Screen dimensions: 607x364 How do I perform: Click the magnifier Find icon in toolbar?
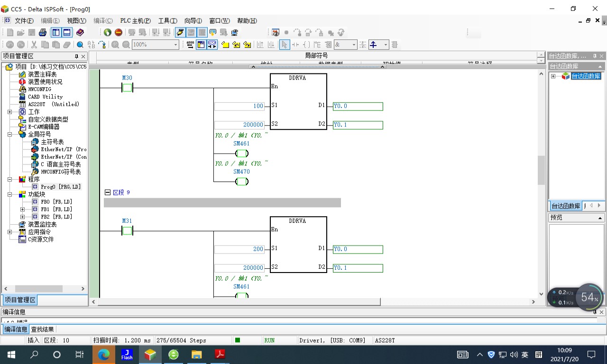[80, 45]
